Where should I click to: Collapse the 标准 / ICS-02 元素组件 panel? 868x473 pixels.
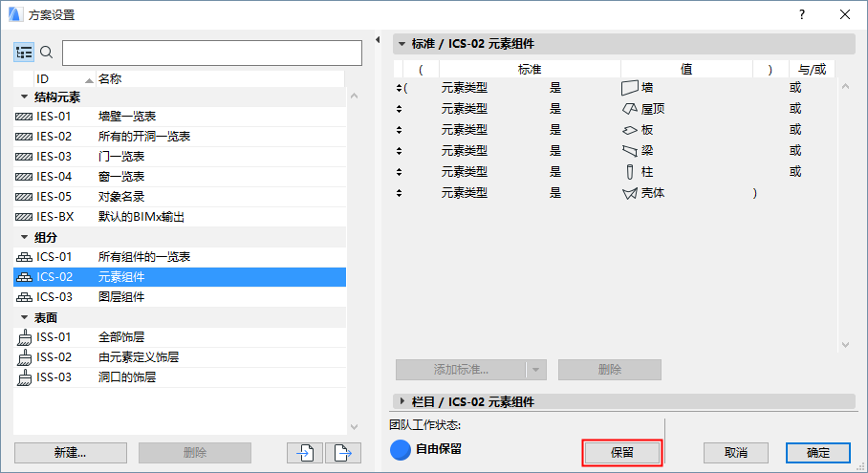[x=401, y=44]
